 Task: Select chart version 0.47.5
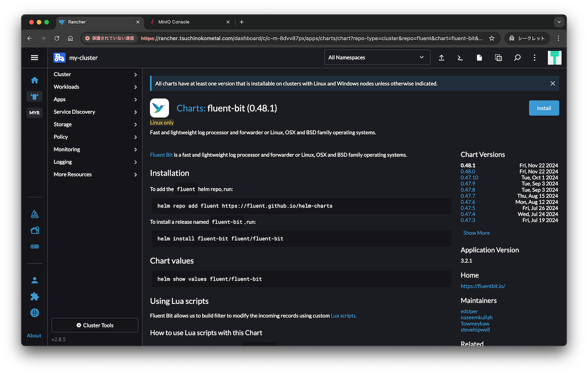pyautogui.click(x=468, y=208)
